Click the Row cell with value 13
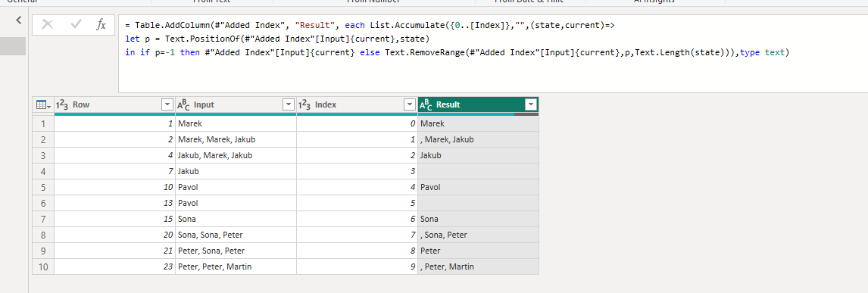Image resolution: width=868 pixels, height=293 pixels. coord(114,203)
